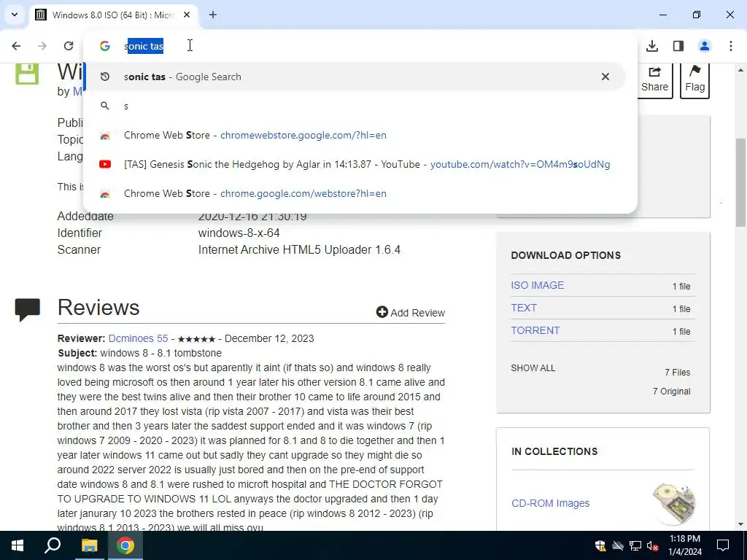Open TORRENT download option

pos(535,330)
